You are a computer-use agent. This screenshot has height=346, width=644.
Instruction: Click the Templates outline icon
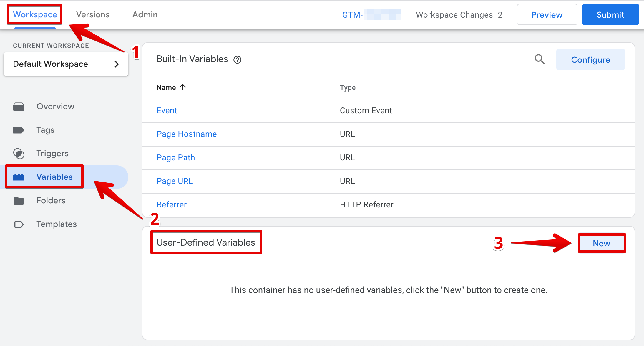[x=19, y=224]
